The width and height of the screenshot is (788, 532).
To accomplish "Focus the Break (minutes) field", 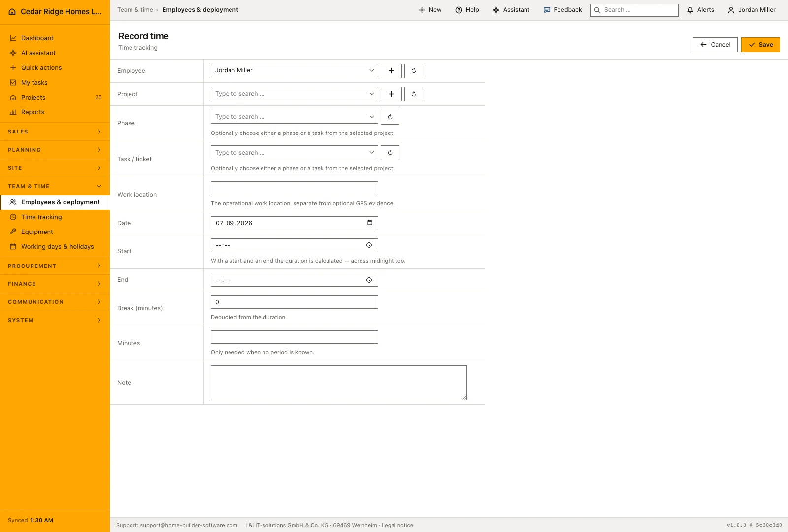I will pyautogui.click(x=295, y=302).
